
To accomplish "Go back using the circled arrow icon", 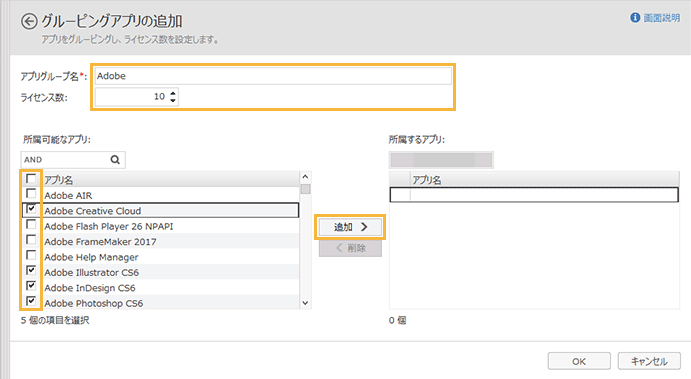I will click(x=29, y=22).
